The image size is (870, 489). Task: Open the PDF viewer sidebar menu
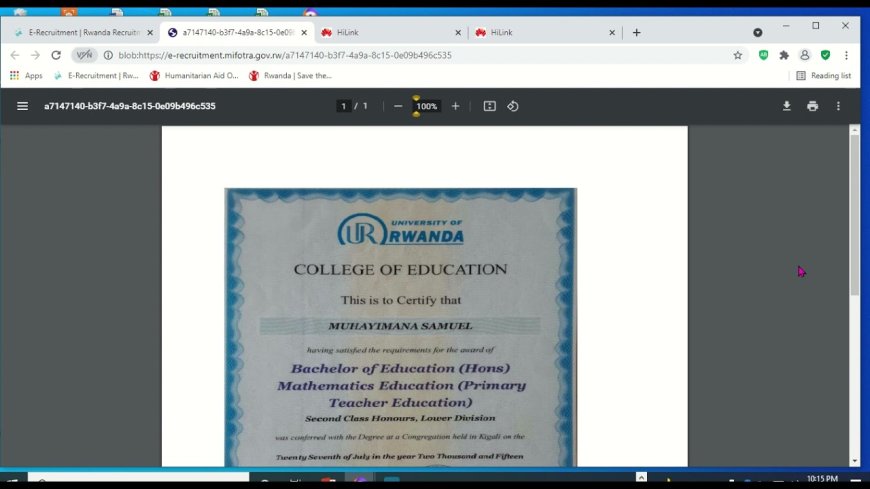(22, 106)
